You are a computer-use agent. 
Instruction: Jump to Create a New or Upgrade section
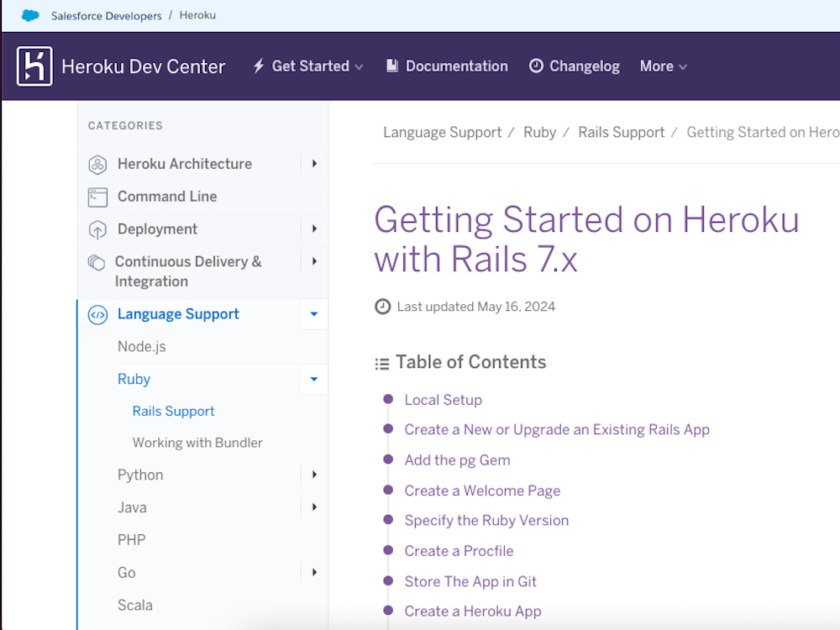tap(557, 429)
